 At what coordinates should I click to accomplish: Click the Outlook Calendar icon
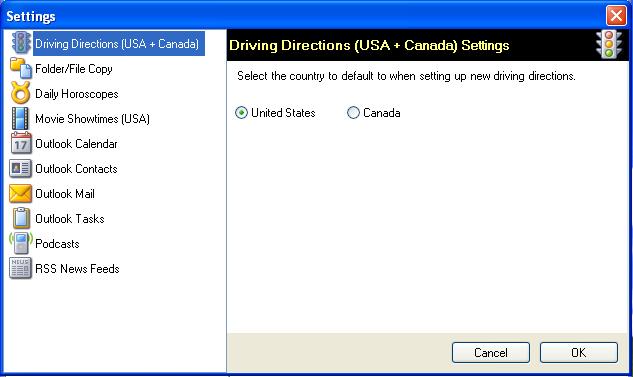pos(21,143)
